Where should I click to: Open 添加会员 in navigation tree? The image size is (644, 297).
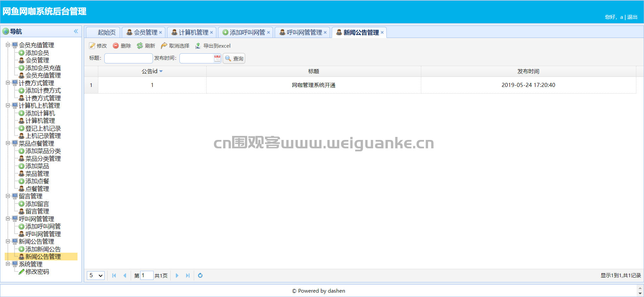(x=37, y=53)
